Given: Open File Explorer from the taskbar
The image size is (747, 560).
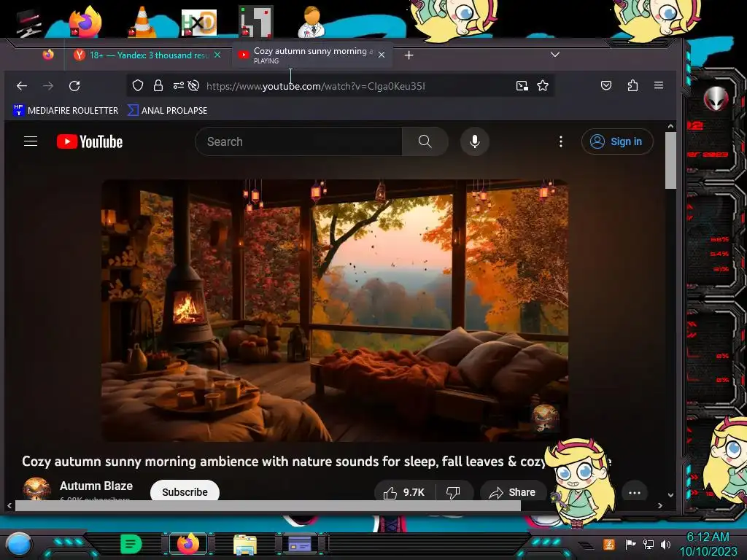Looking at the screenshot, I should (x=245, y=544).
